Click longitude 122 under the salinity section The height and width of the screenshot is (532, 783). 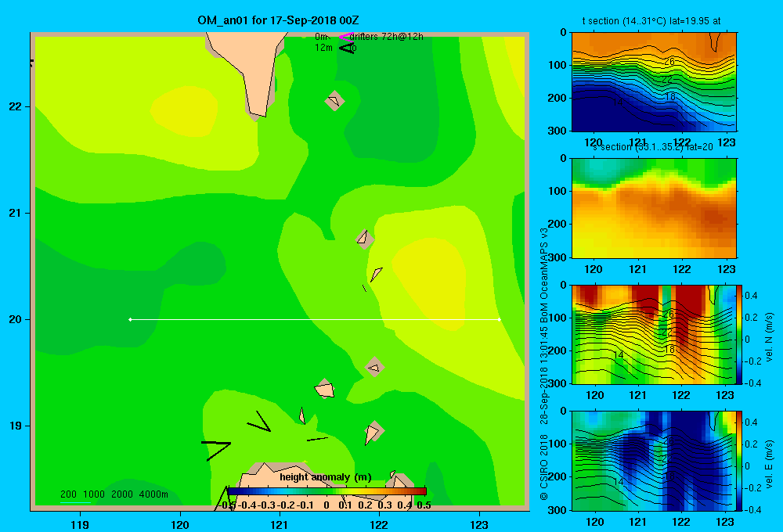coord(682,269)
